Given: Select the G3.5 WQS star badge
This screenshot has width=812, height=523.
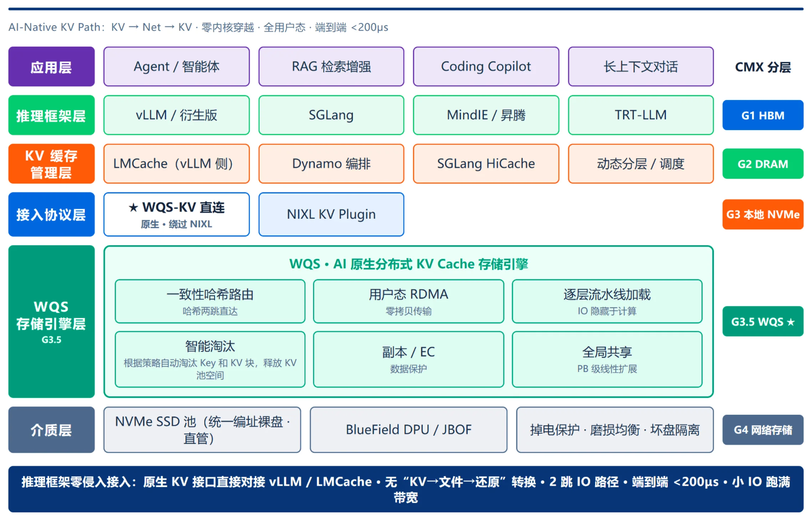Looking at the screenshot, I should [763, 321].
